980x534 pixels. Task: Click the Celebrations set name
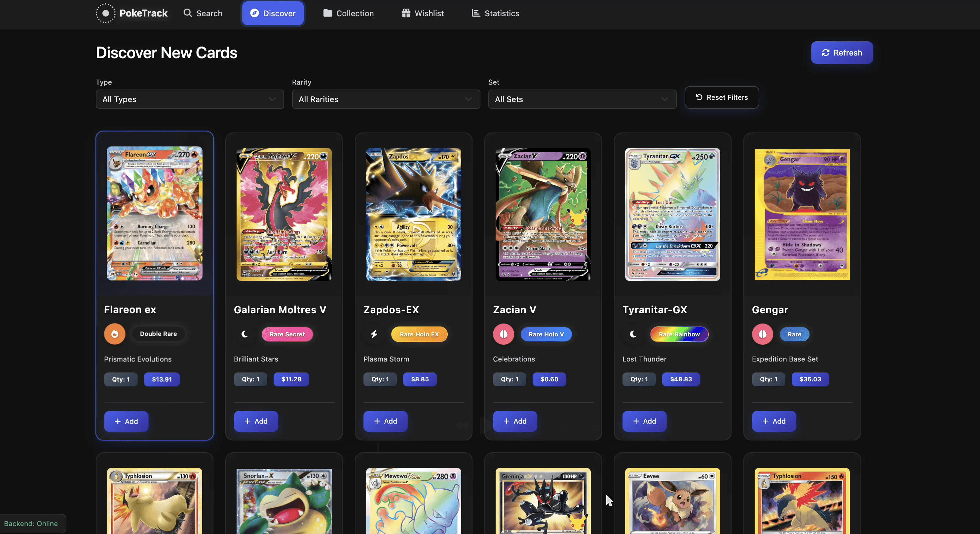coord(514,359)
